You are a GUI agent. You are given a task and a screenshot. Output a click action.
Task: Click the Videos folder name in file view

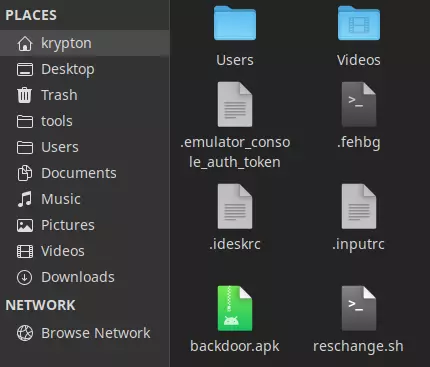click(x=359, y=60)
